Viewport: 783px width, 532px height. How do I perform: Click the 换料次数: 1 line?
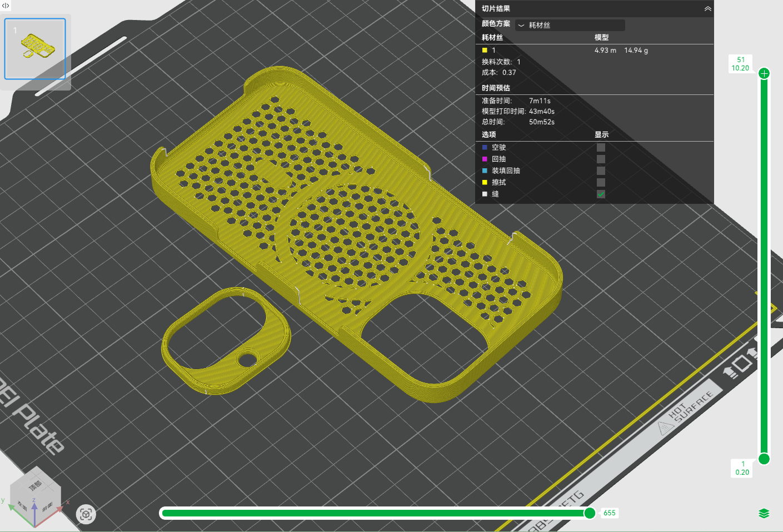pos(501,62)
